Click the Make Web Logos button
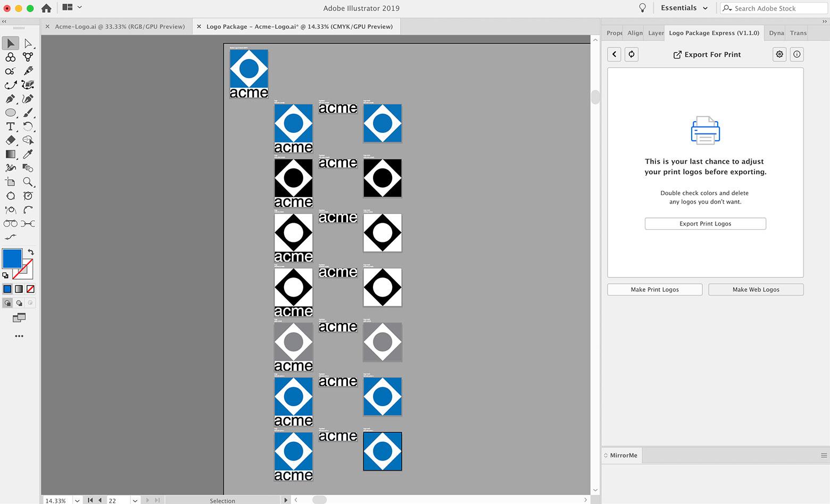Viewport: 830px width, 504px height. [756, 290]
